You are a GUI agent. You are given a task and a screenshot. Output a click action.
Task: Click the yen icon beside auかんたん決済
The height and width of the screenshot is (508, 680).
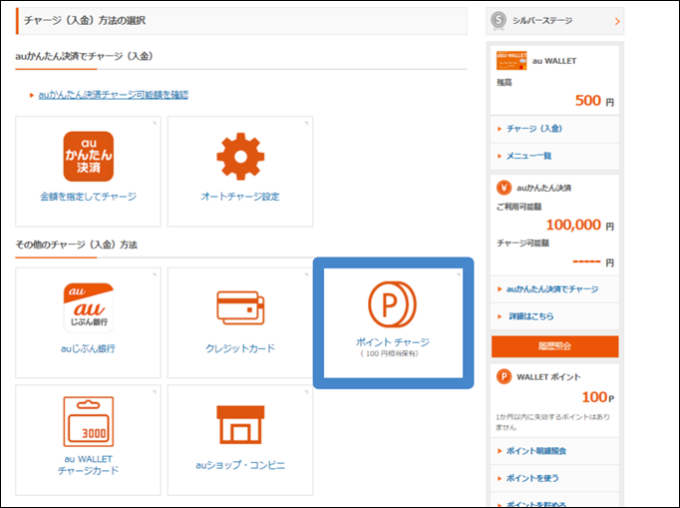point(504,187)
